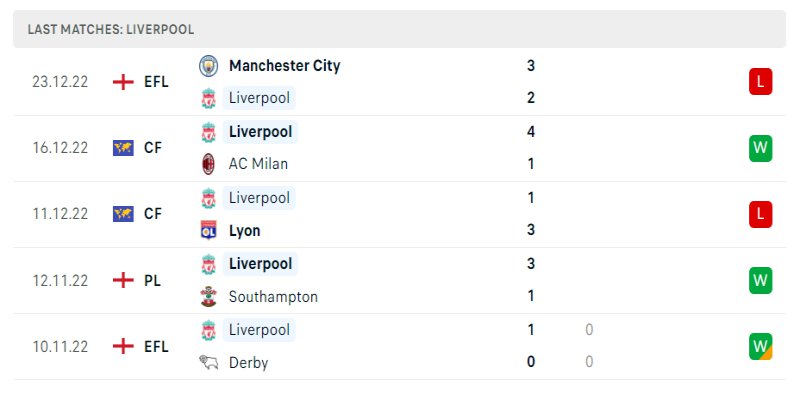Open the AC Milan team link
Image resolution: width=800 pixels, height=400 pixels.
click(x=258, y=163)
